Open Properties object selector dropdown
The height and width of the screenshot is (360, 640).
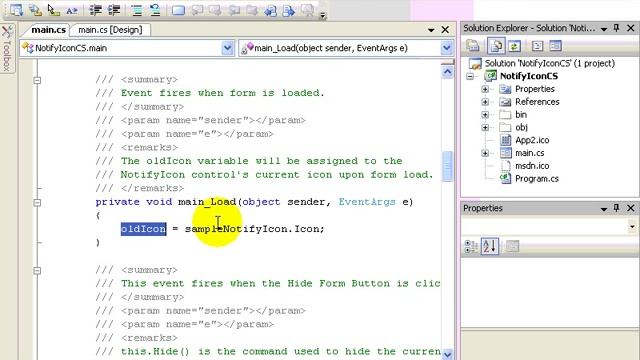click(x=632, y=227)
